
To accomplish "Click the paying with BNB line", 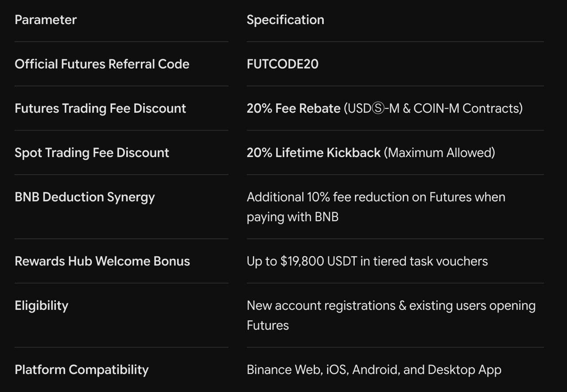I will (292, 217).
